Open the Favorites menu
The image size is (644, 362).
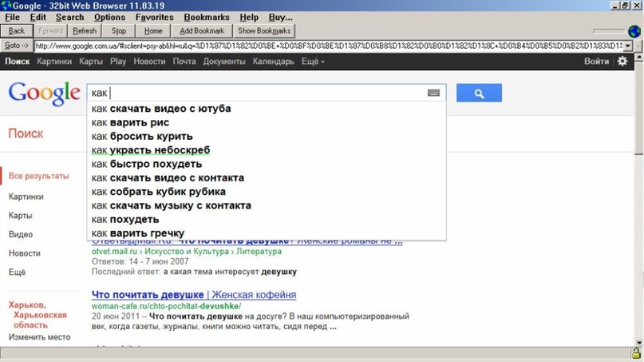coord(154,18)
